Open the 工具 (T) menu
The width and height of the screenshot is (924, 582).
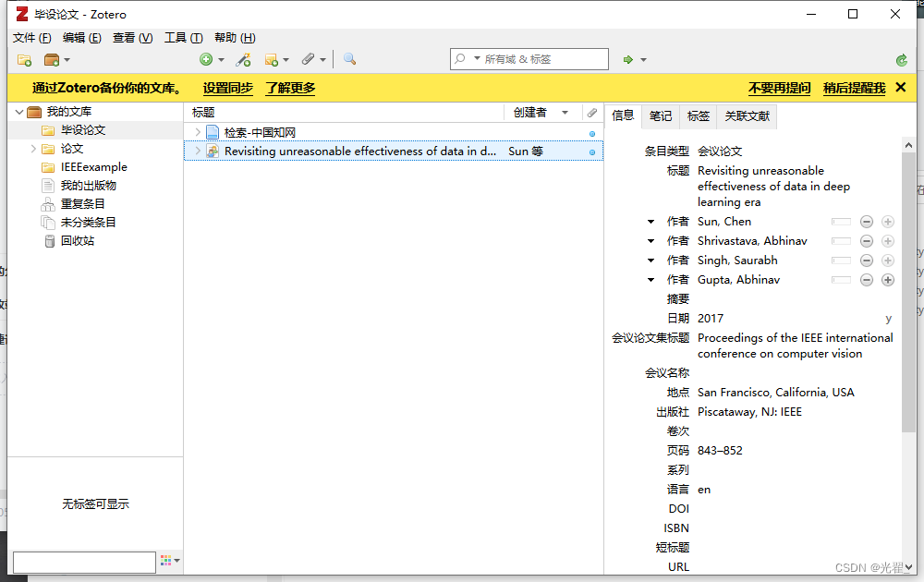pos(183,38)
